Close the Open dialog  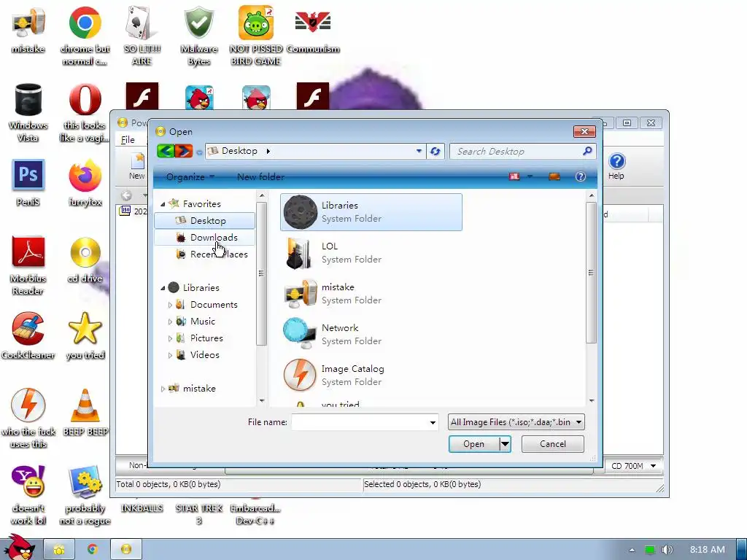pos(584,131)
